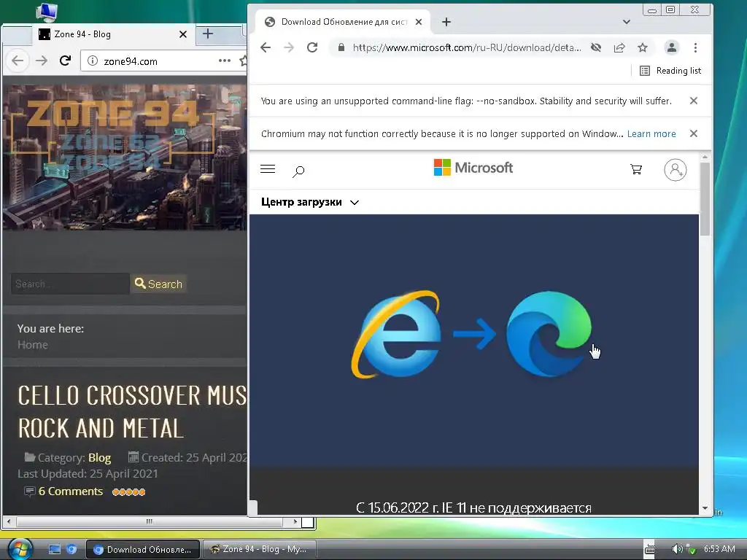Reload the Microsoft download page
The height and width of the screenshot is (560, 747).
tap(312, 47)
